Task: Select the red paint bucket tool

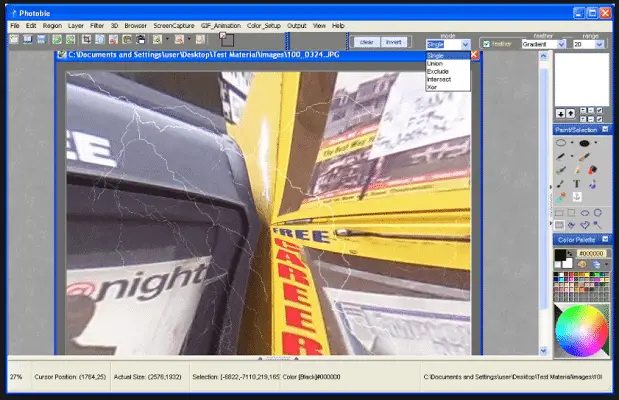Action: [x=592, y=170]
